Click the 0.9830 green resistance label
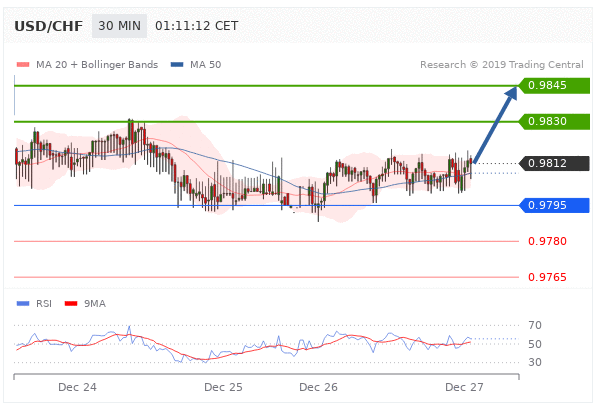The height and width of the screenshot is (411, 597). pos(554,122)
